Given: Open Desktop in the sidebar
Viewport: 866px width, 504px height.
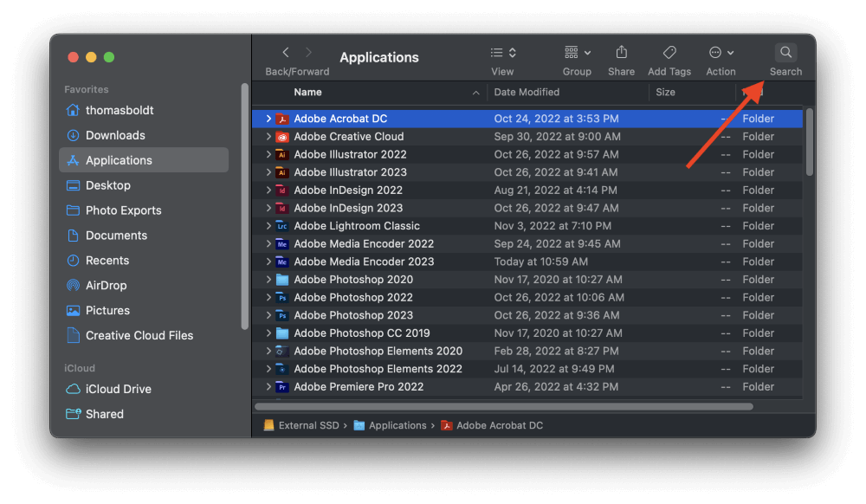Looking at the screenshot, I should [144, 185].
